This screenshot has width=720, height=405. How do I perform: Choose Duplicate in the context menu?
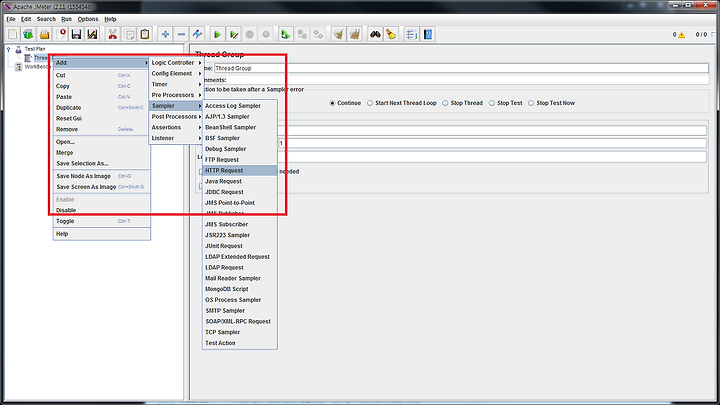click(101, 107)
